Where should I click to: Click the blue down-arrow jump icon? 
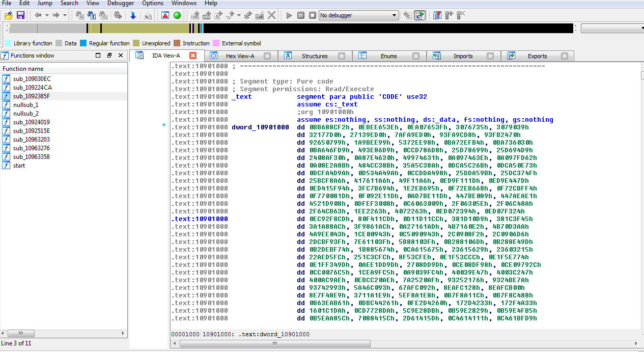(133, 15)
